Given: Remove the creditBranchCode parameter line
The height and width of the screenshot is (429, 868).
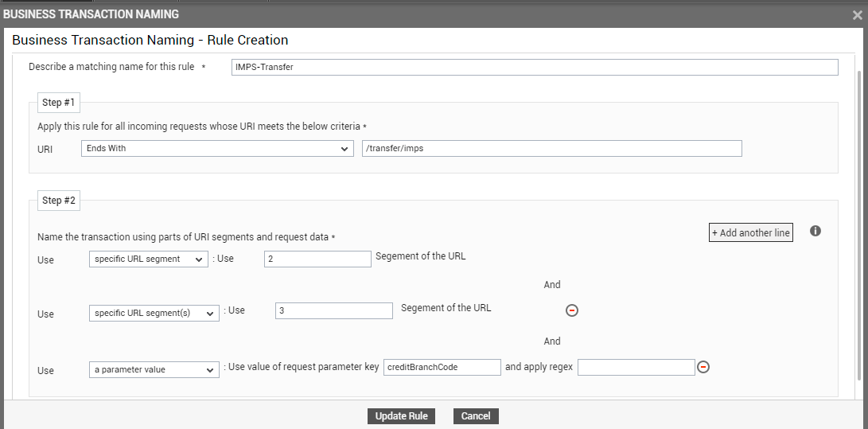Looking at the screenshot, I should (703, 367).
